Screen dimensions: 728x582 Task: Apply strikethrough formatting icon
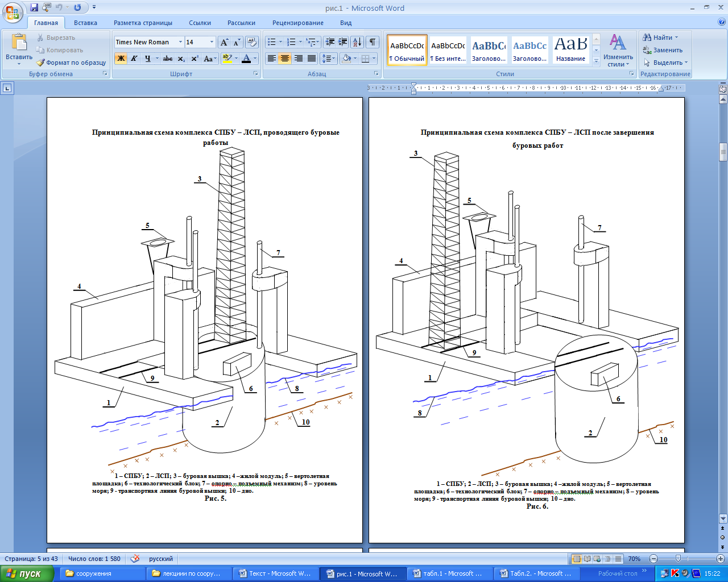168,59
